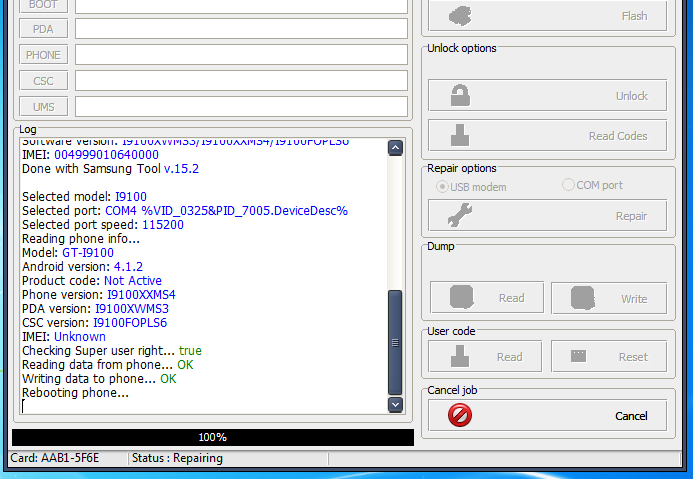Click the PHONE file path field
The image size is (699, 479).
(241, 54)
